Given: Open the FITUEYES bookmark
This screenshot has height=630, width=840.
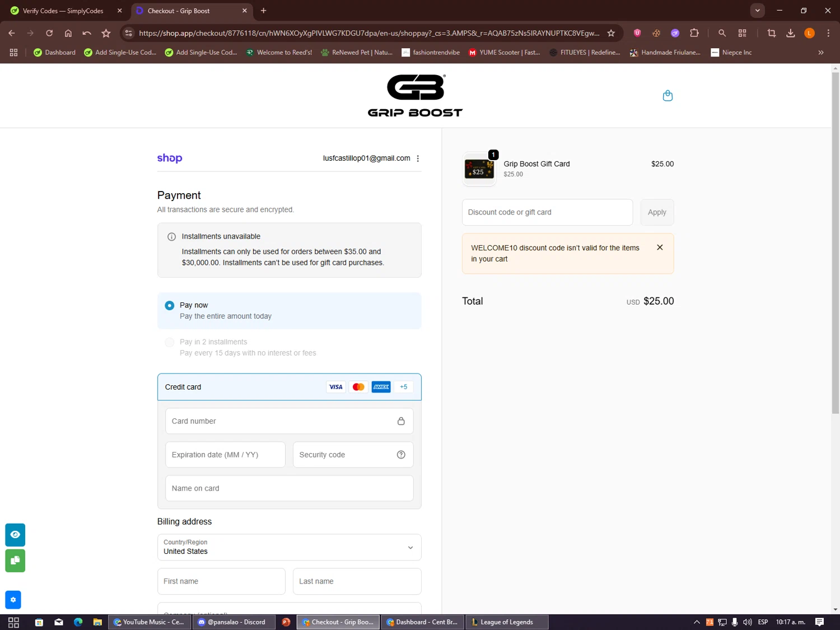Looking at the screenshot, I should tap(585, 53).
